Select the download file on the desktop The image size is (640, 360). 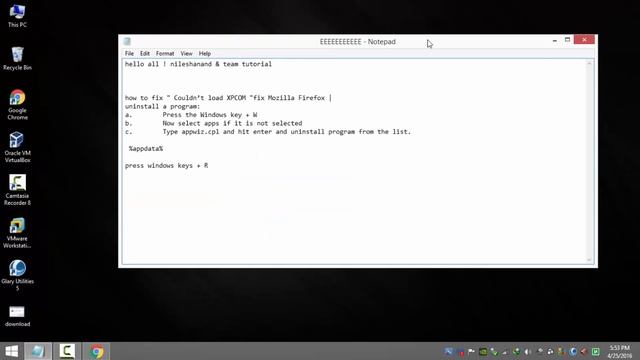17,316
